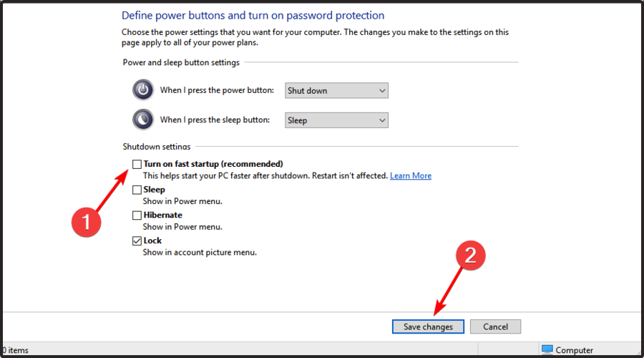Click the power button icon
The image size is (644, 358).
tap(143, 89)
